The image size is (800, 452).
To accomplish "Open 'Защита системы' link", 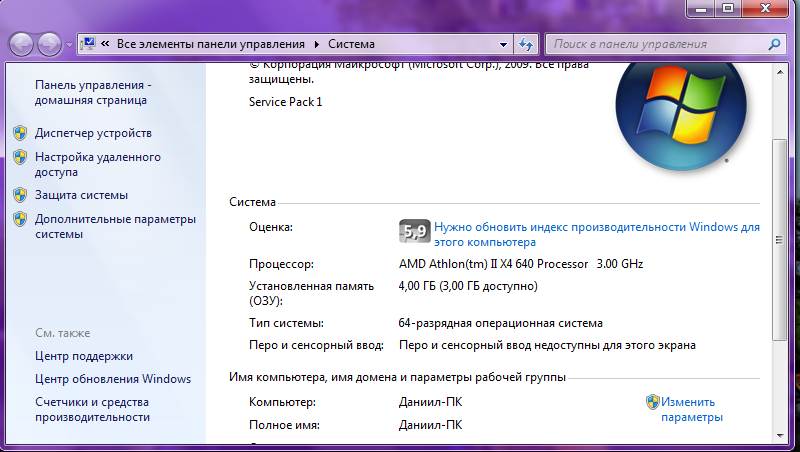I will (x=81, y=195).
